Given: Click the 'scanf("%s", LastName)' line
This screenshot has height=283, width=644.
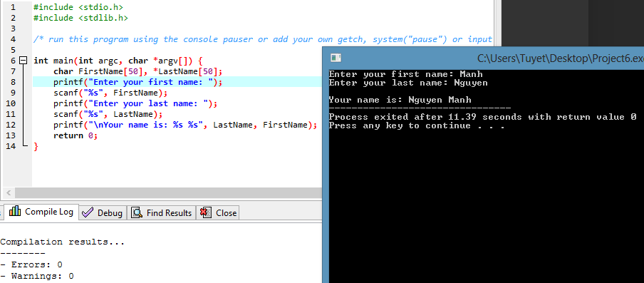Looking at the screenshot, I should 108,114.
